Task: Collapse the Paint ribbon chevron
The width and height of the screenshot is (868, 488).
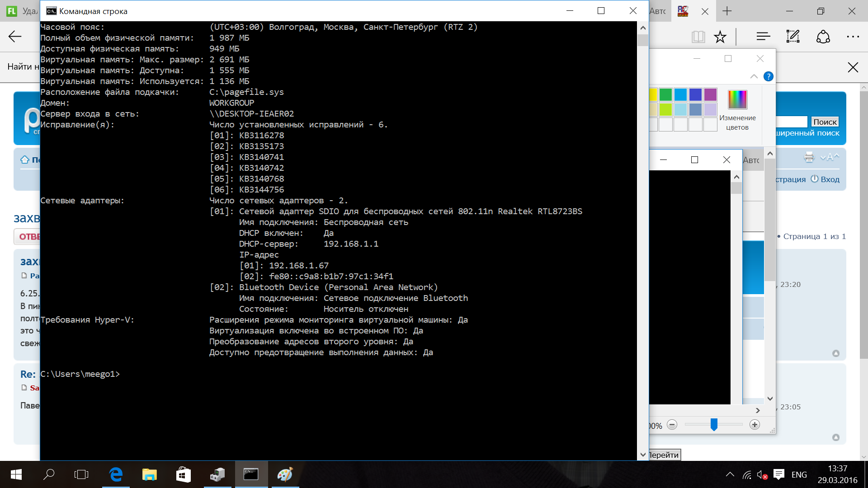Action: pyautogui.click(x=754, y=76)
